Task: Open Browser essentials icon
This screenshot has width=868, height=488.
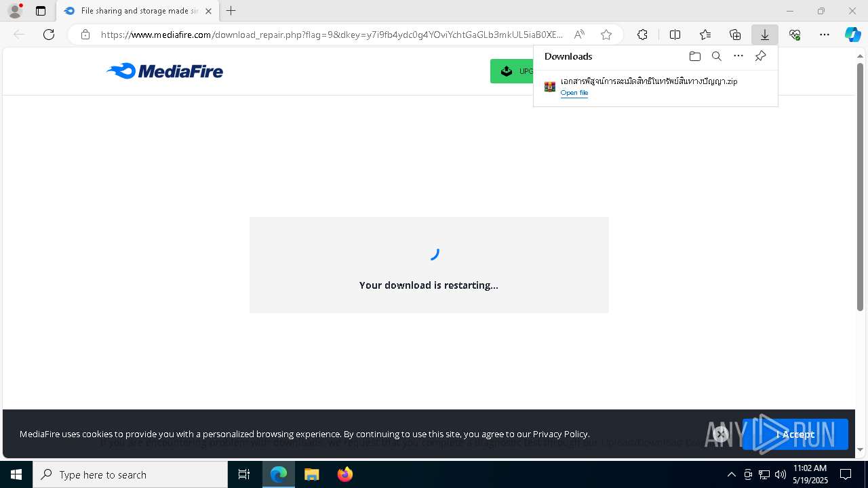Action: click(x=795, y=35)
